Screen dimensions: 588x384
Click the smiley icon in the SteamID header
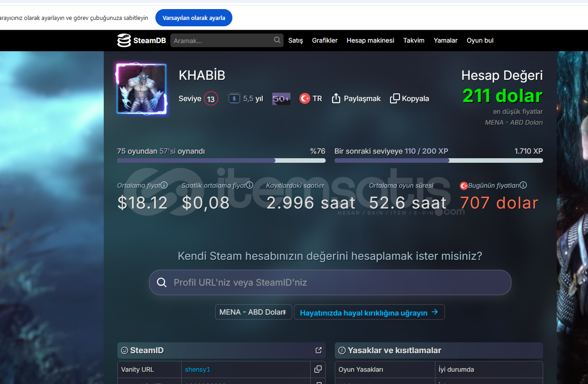(x=124, y=350)
